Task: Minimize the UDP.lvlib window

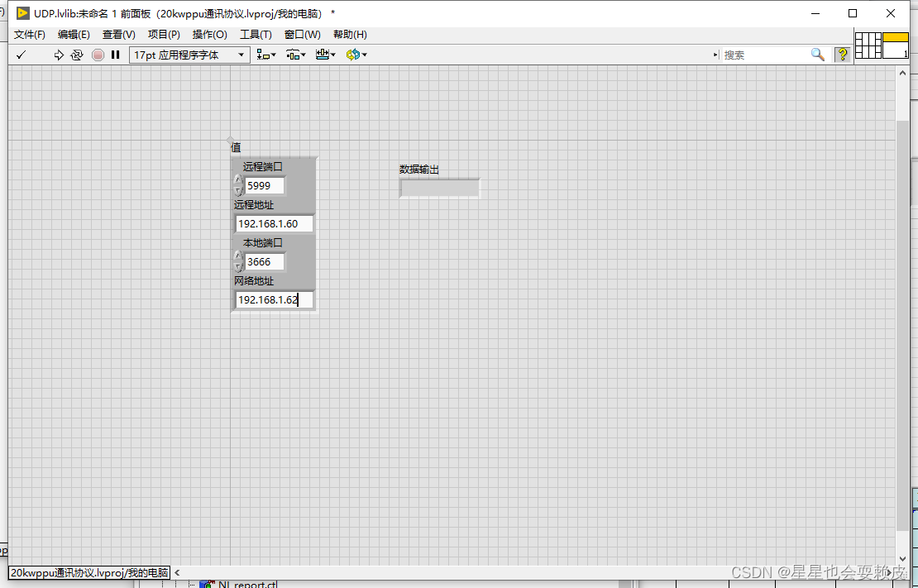Action: [815, 13]
